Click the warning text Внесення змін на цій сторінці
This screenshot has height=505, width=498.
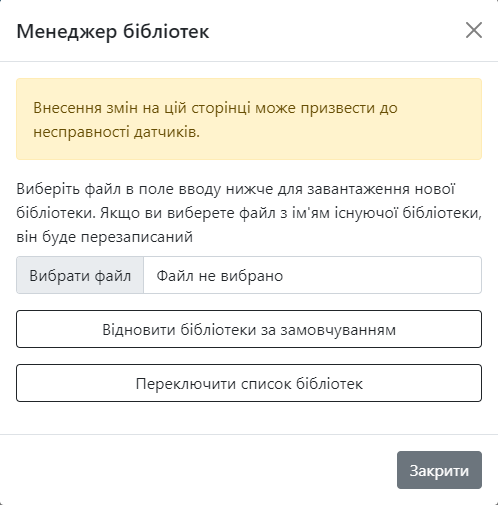[142, 108]
